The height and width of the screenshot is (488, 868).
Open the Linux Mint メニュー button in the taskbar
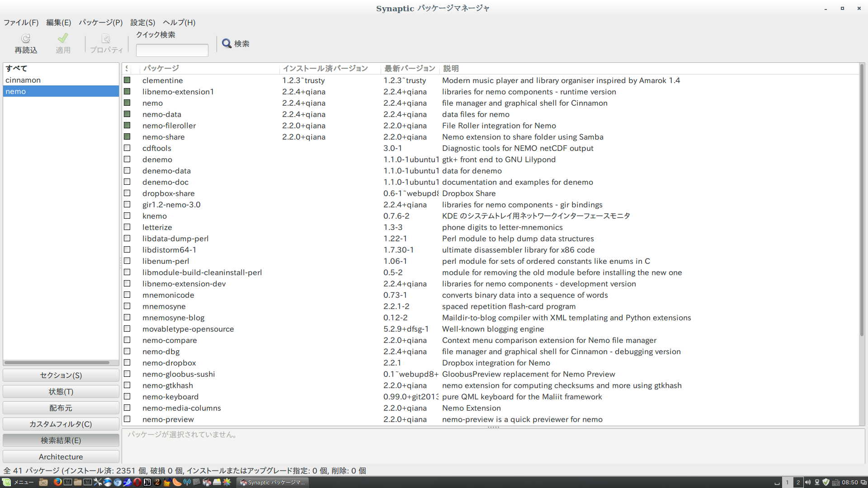(x=18, y=482)
